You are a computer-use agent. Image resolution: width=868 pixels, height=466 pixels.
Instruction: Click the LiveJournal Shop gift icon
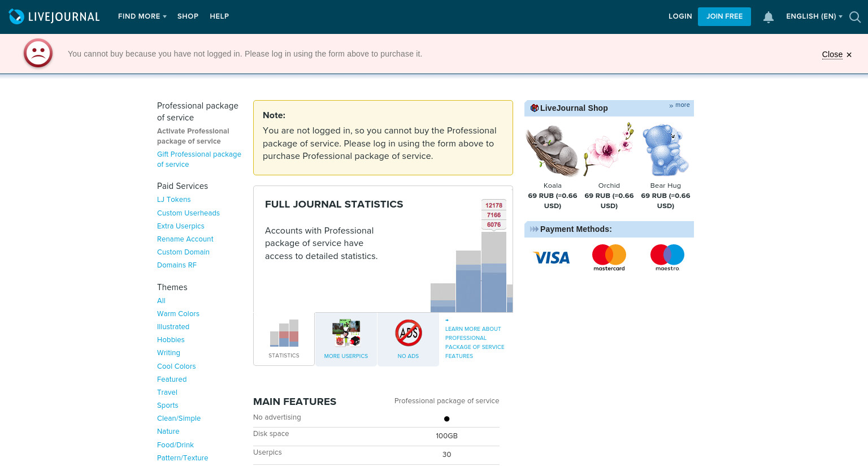pos(534,108)
